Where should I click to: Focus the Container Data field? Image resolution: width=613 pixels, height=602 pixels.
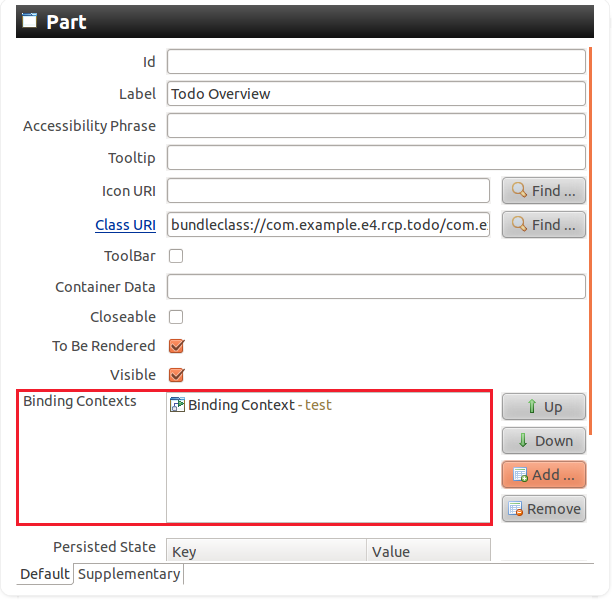(376, 287)
